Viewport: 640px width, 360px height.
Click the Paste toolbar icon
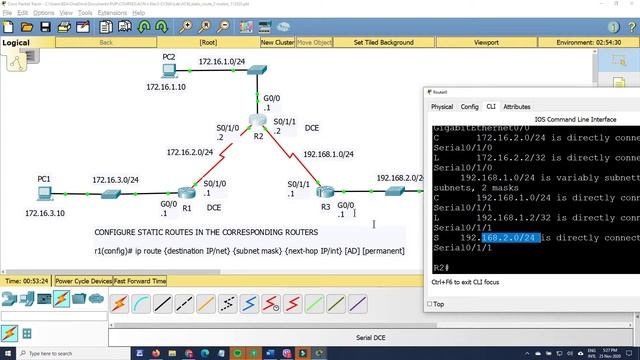124,27
